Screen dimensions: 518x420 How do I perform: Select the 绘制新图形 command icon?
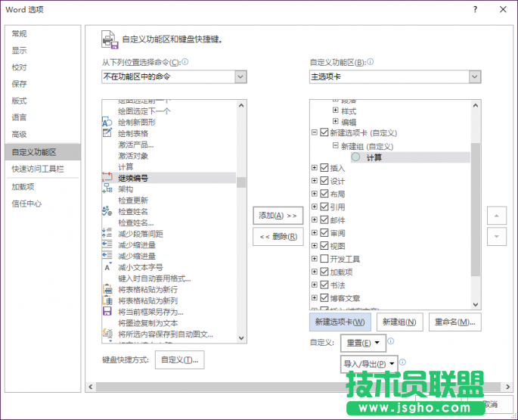pyautogui.click(x=107, y=122)
